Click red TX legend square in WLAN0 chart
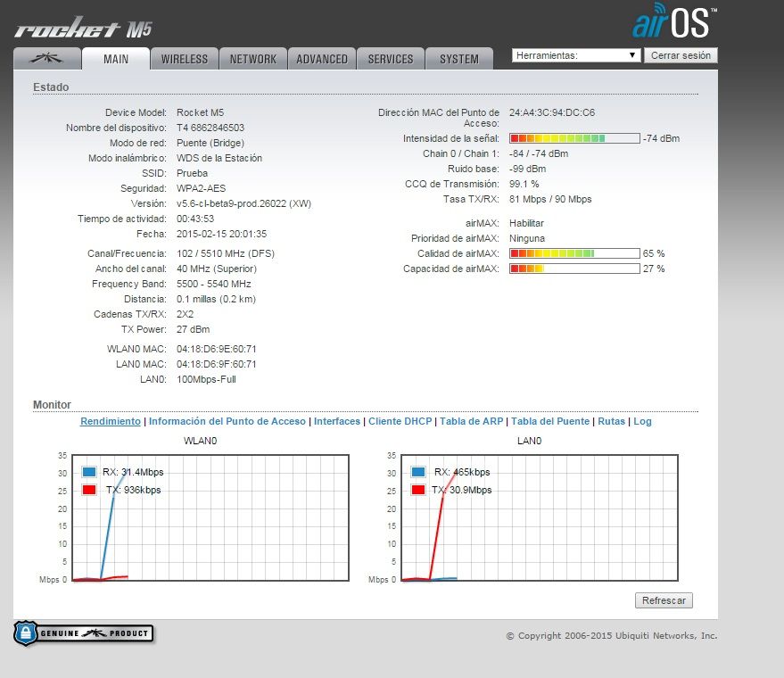The width and height of the screenshot is (784, 678). click(89, 490)
